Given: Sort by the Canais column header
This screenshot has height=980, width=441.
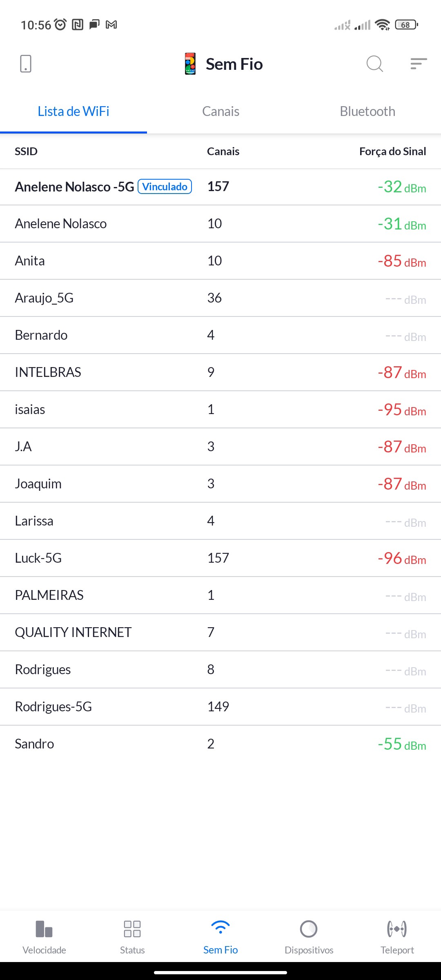Looking at the screenshot, I should pyautogui.click(x=223, y=151).
